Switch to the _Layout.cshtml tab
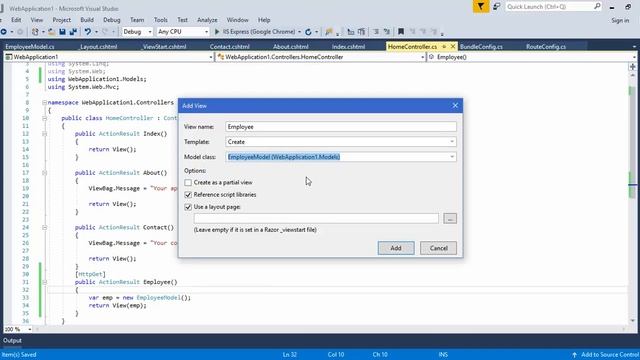The height and width of the screenshot is (360, 640). pyautogui.click(x=98, y=47)
